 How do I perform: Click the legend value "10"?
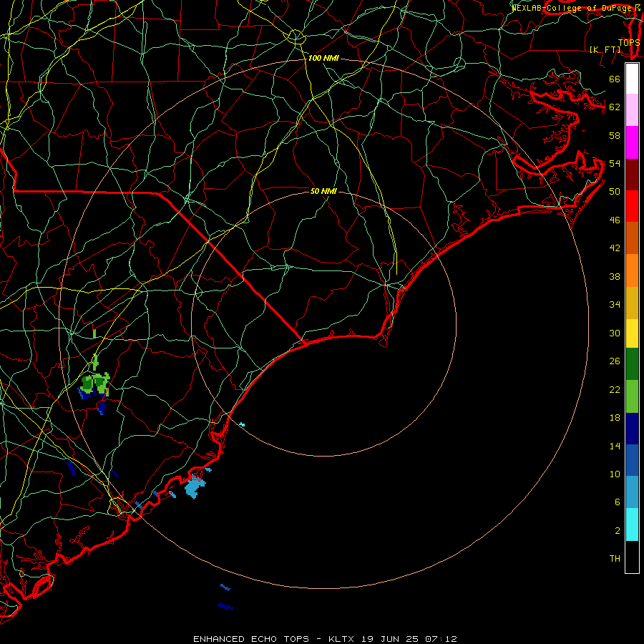[x=615, y=474]
